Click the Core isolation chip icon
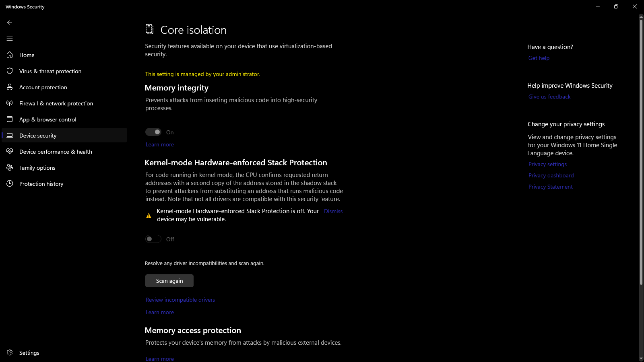Image resolution: width=644 pixels, height=362 pixels. click(149, 29)
